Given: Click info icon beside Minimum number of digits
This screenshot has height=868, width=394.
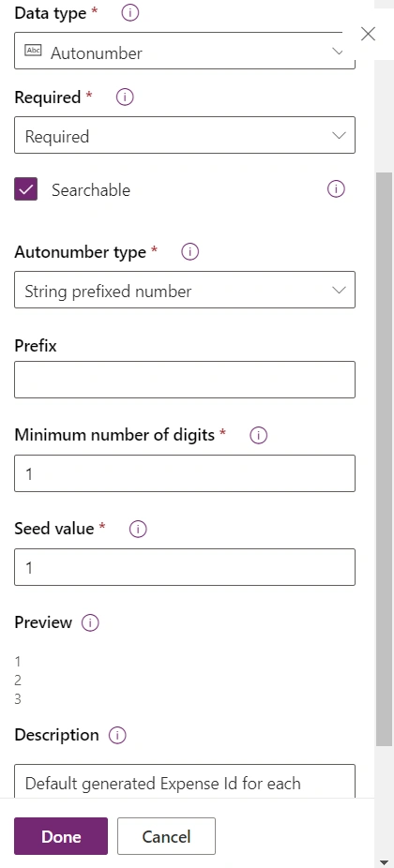Looking at the screenshot, I should click(258, 436).
